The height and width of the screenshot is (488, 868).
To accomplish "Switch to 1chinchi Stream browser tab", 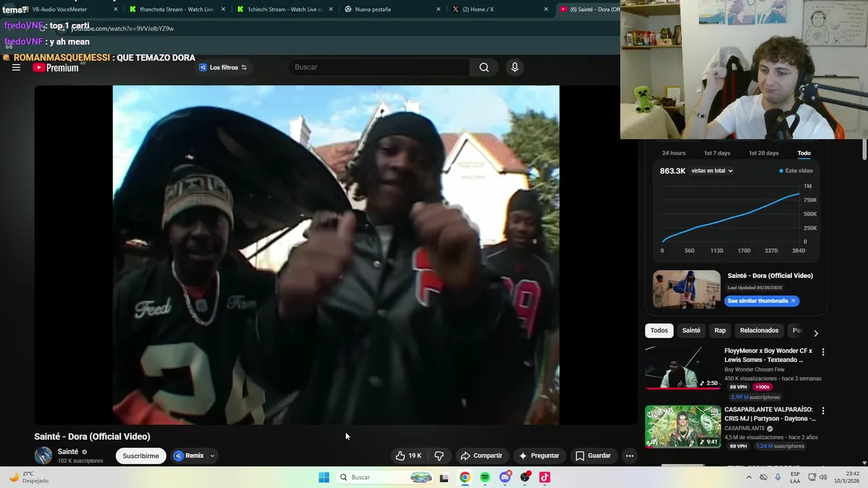I will [283, 9].
